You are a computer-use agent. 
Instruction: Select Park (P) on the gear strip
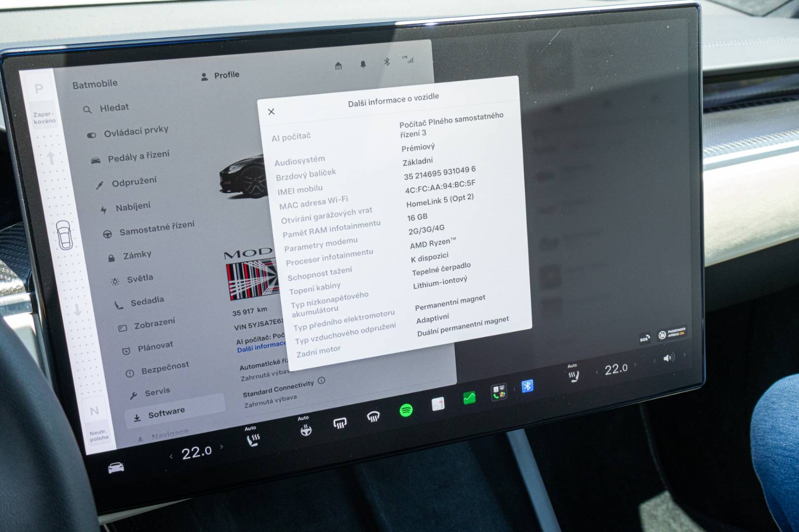[x=39, y=89]
